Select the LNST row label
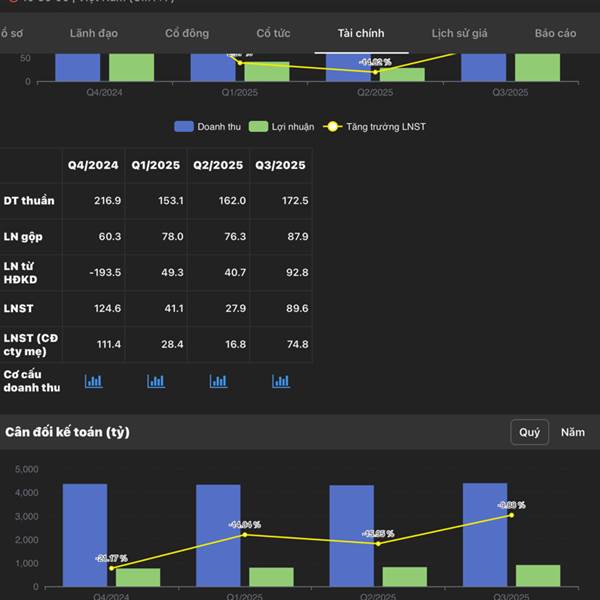The height and width of the screenshot is (600, 600). coord(18,308)
